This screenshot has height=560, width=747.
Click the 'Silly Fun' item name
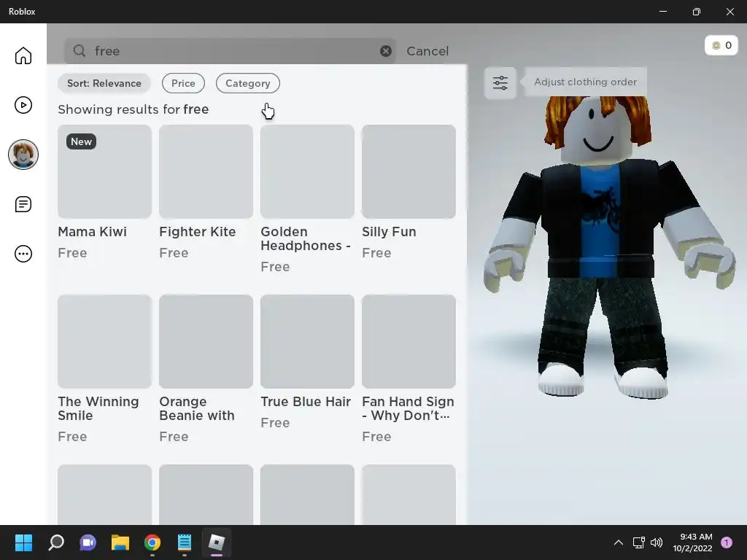click(x=389, y=232)
